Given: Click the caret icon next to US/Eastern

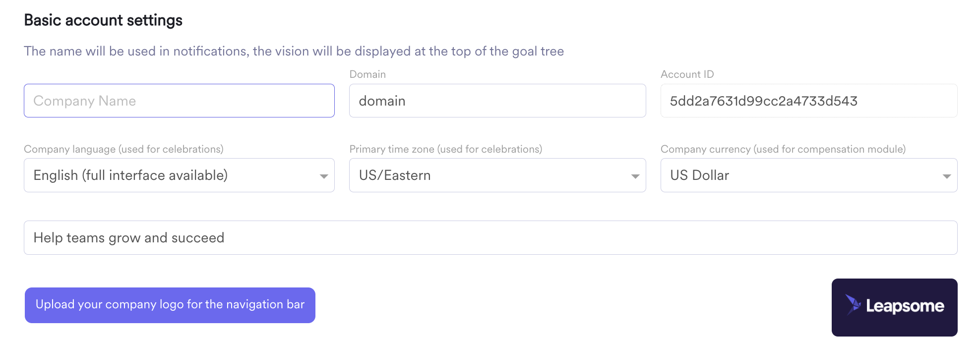Looking at the screenshot, I should point(635,176).
